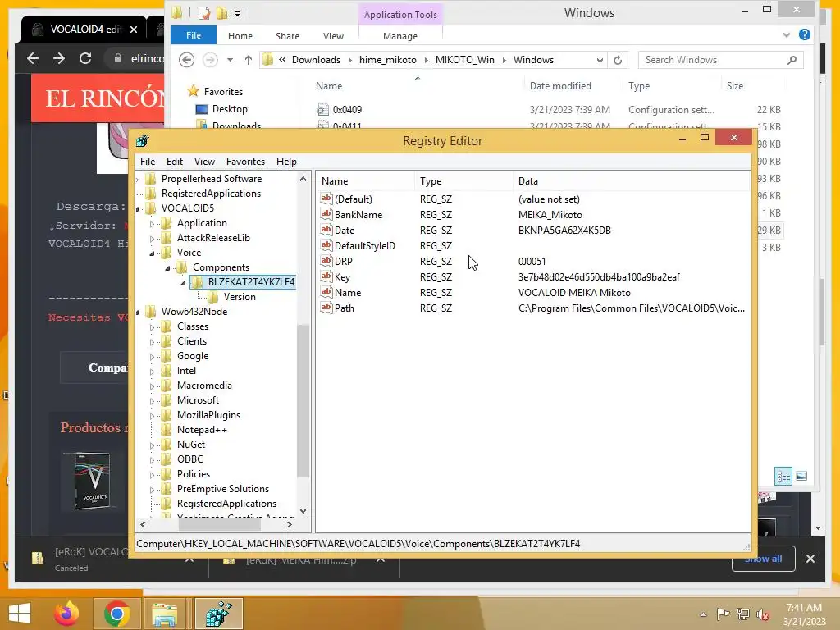The image size is (840, 630).
Task: Click the Path value string icon
Action: pos(326,307)
